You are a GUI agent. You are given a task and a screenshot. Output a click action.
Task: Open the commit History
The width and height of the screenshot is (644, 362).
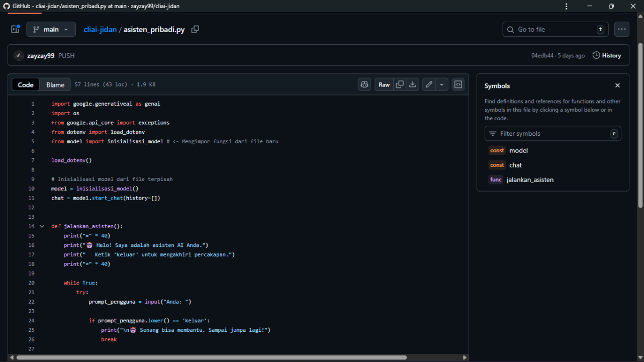(x=607, y=55)
